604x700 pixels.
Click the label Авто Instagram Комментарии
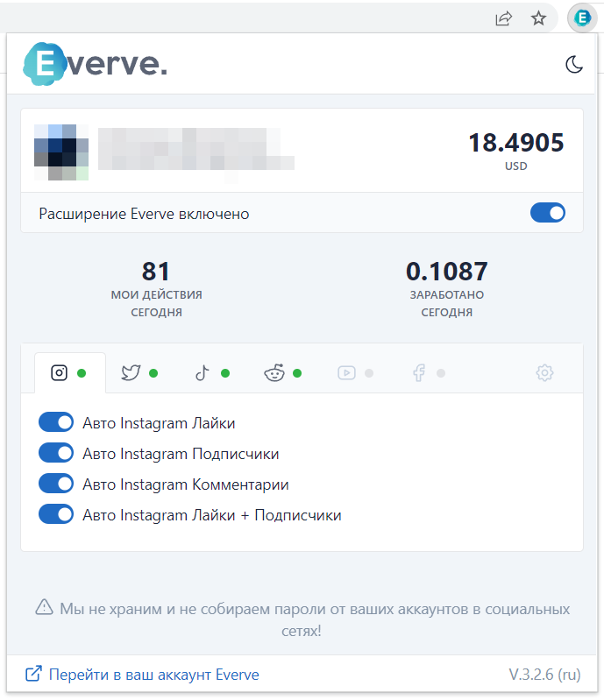tap(185, 484)
